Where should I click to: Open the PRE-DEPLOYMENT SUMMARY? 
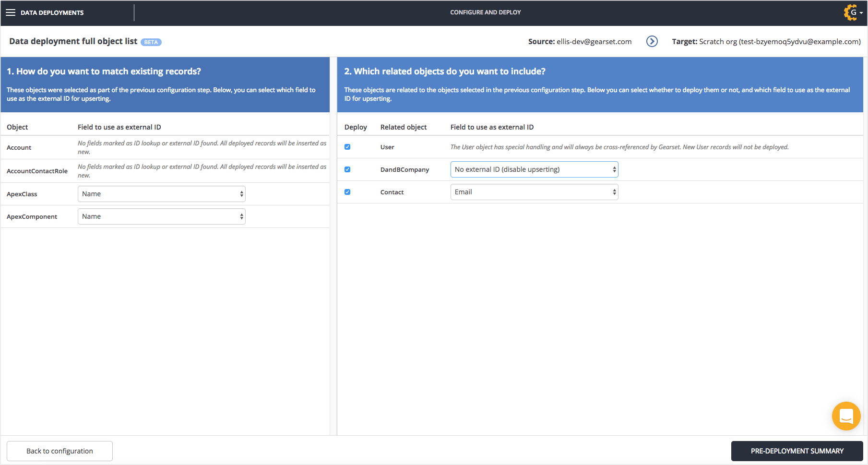797,451
